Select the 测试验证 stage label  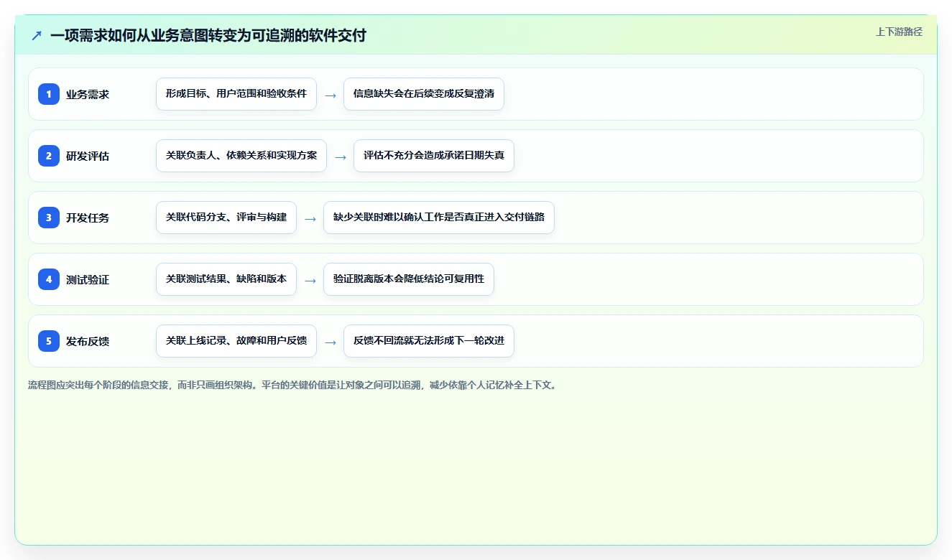(x=88, y=279)
